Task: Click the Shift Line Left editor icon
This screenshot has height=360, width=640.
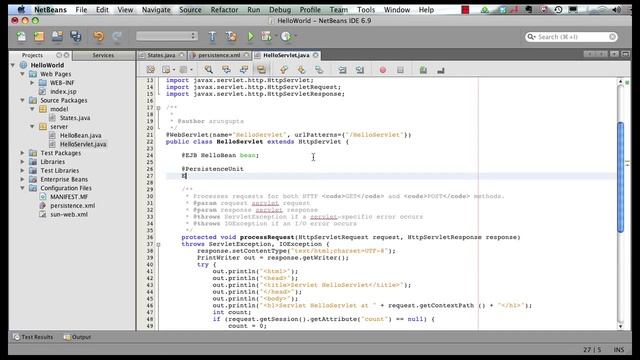Action: tap(342, 70)
